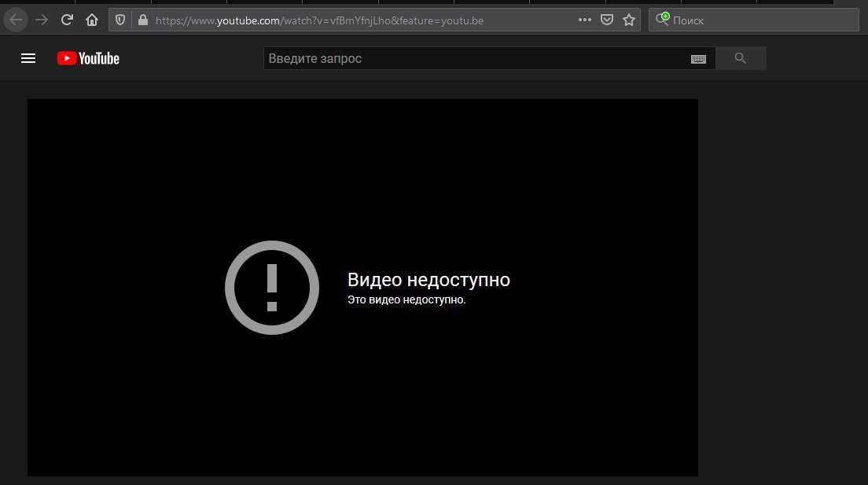Click the exclamation error icon in player
Viewport: 868px width, 485px height.
click(272, 288)
